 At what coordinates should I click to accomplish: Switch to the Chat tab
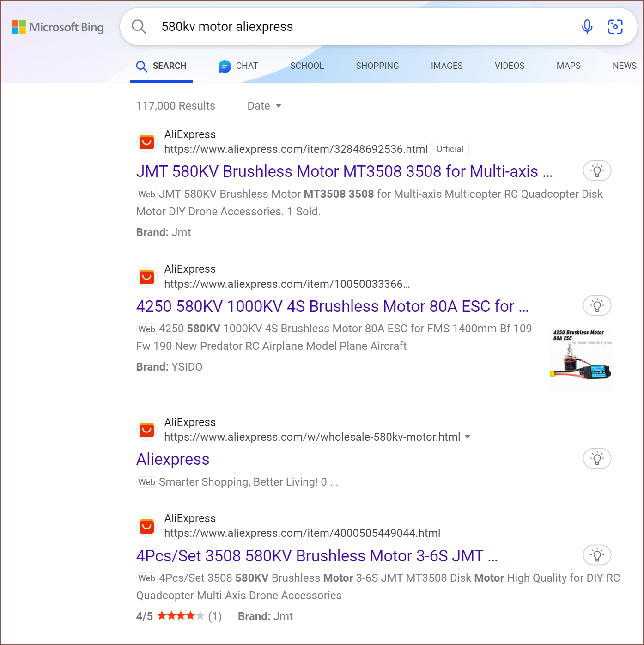point(238,66)
